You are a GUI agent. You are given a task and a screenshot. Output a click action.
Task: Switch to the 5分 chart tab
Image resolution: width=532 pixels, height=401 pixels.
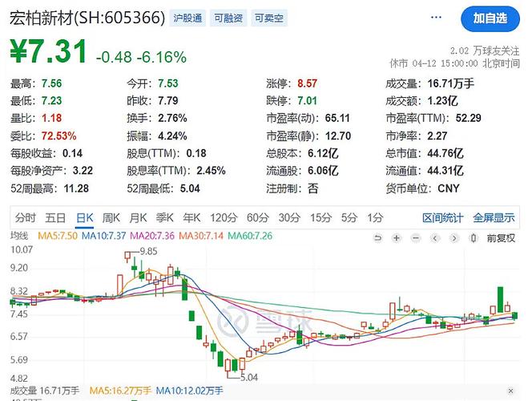(349, 217)
